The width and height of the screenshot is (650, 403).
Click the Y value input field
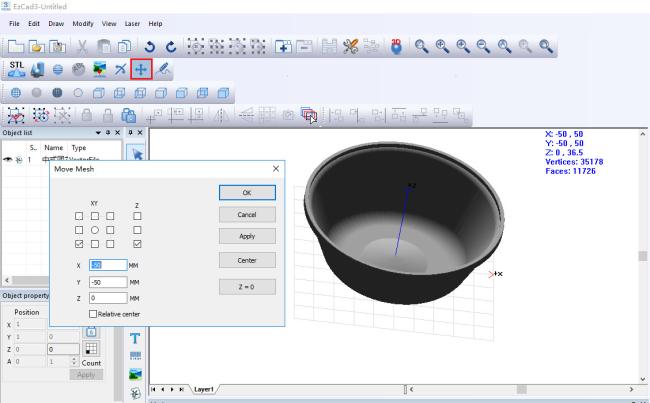click(x=107, y=282)
